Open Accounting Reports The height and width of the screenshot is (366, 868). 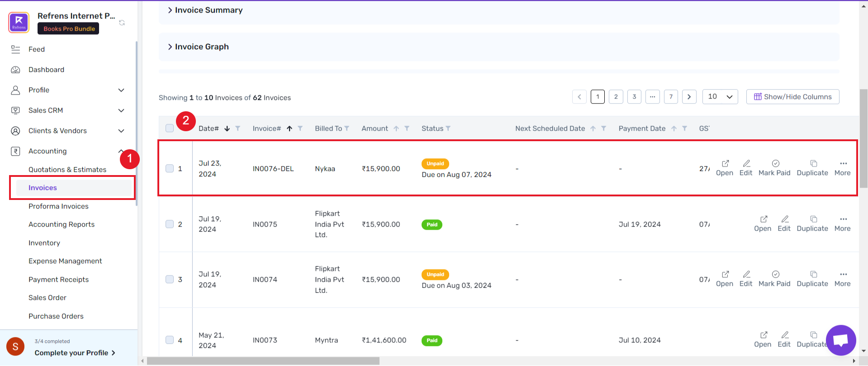tap(62, 224)
